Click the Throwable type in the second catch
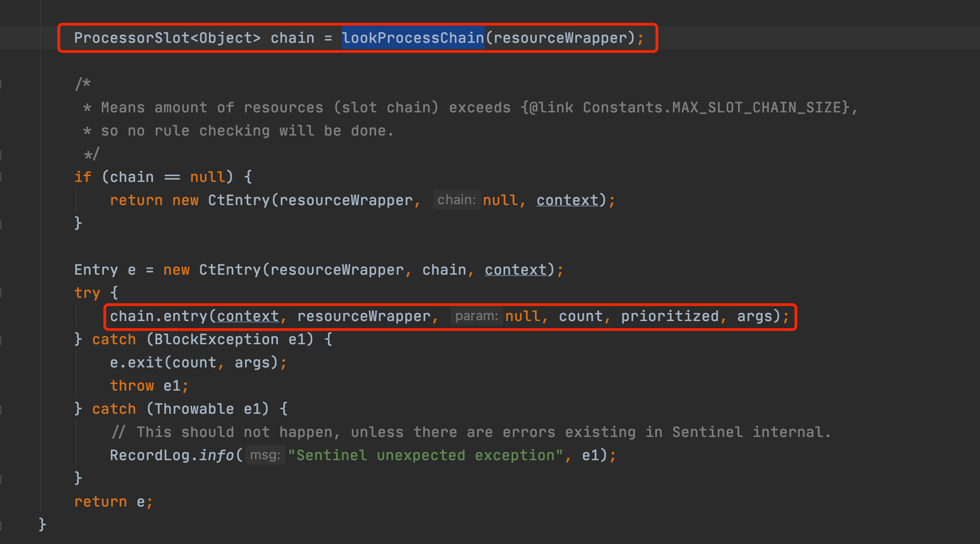Image resolution: width=980 pixels, height=544 pixels. tap(194, 409)
